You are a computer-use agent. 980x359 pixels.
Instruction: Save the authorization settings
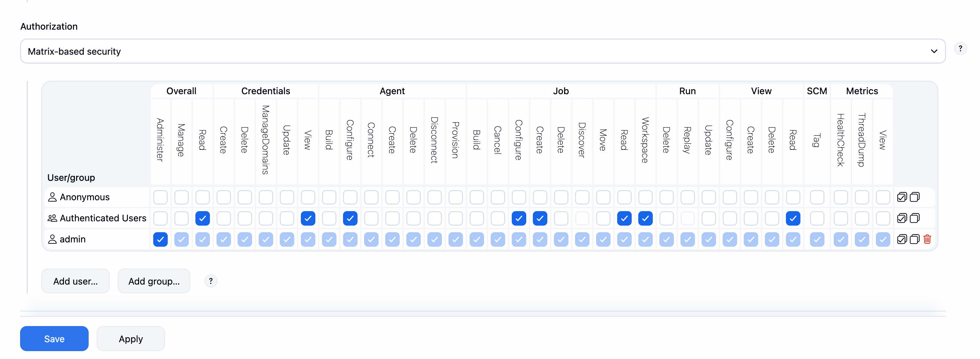[x=54, y=339]
